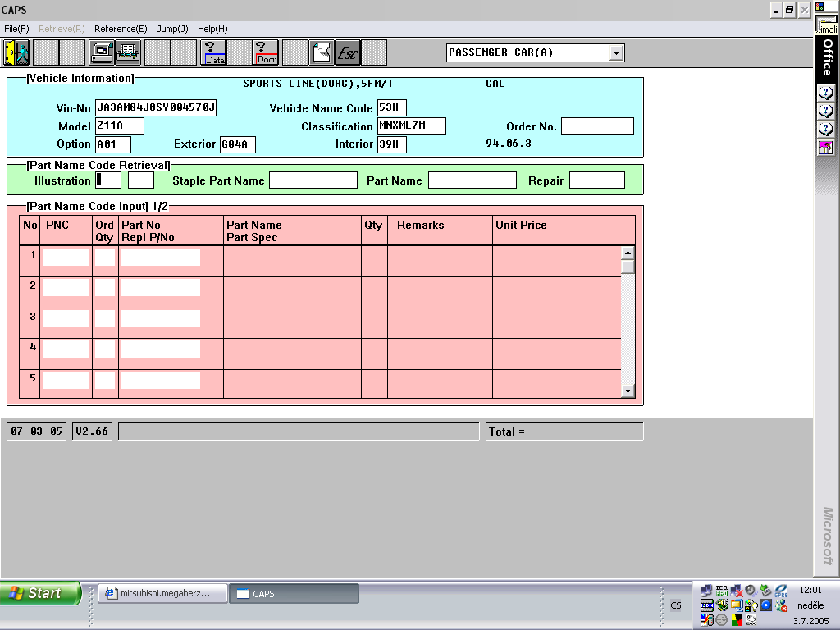
Task: Click the PNC field in row 1
Action: coord(66,257)
